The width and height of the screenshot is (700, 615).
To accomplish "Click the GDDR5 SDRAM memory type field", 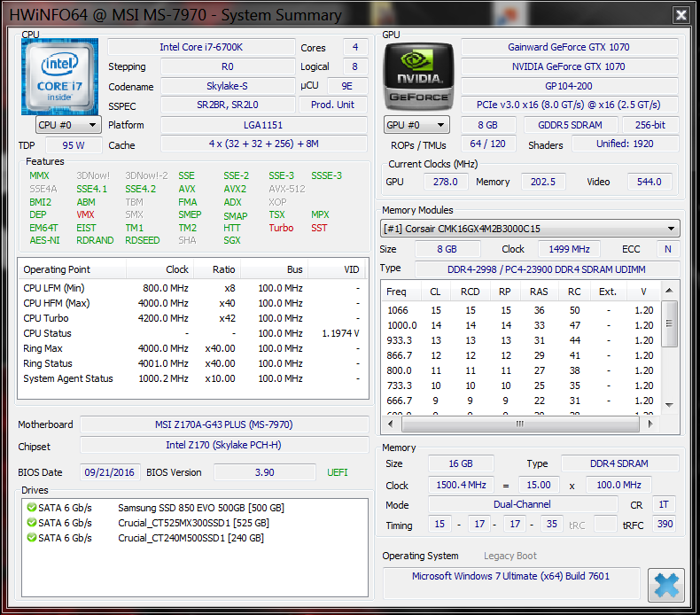I will pyautogui.click(x=571, y=125).
